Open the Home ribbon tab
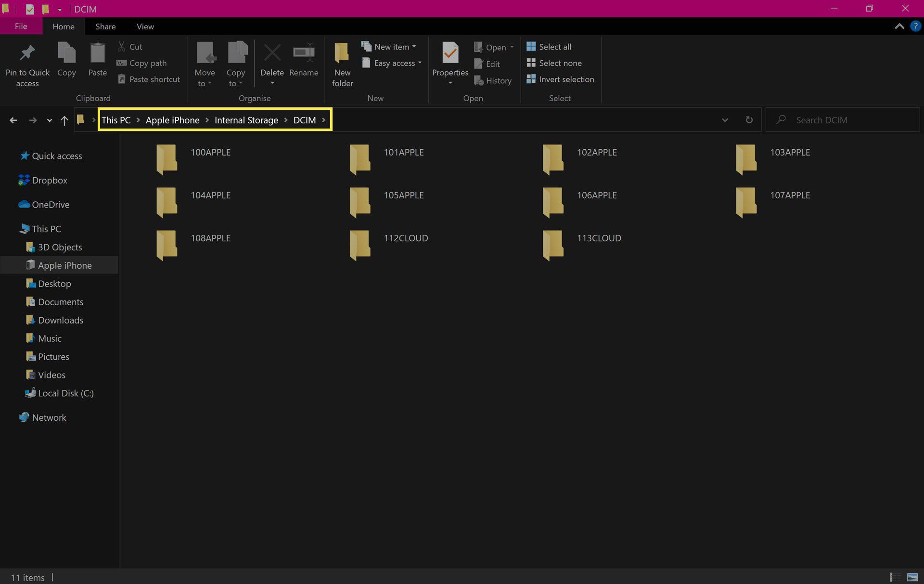924x584 pixels. 63,26
